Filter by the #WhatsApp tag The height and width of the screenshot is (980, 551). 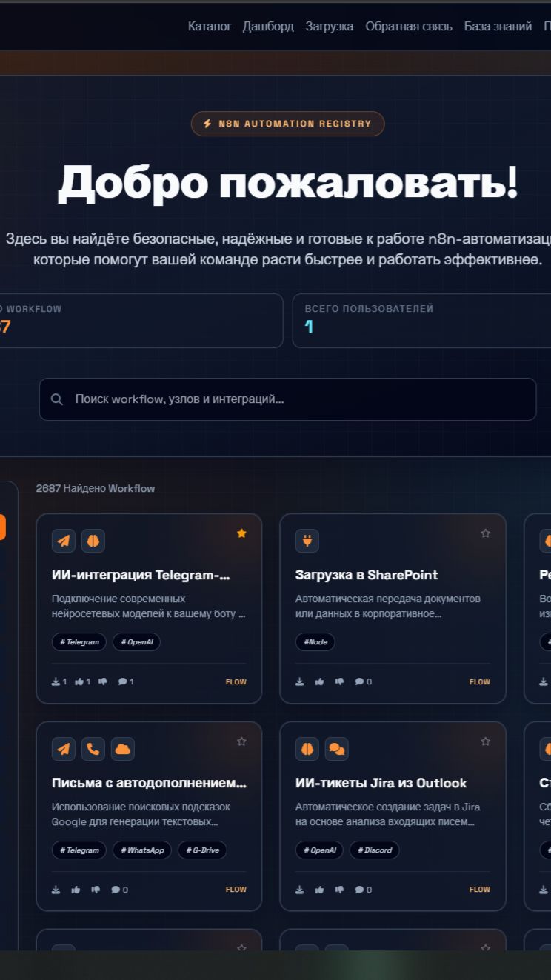point(142,850)
